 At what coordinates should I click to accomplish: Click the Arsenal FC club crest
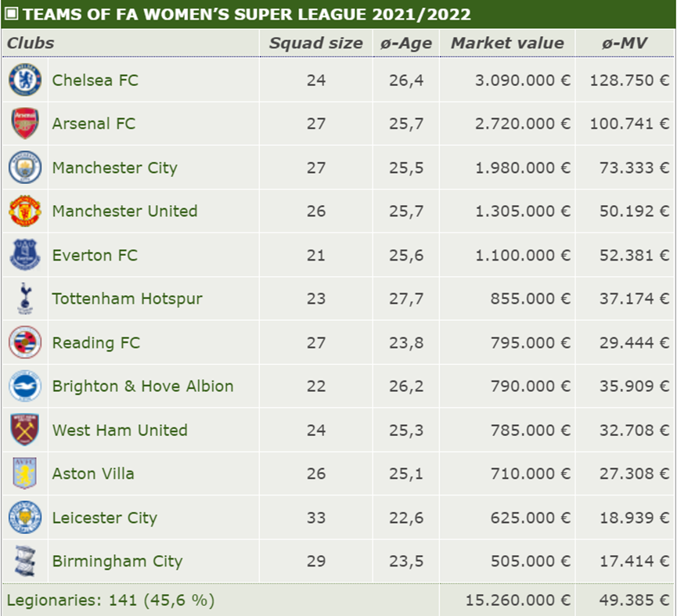tap(24, 124)
